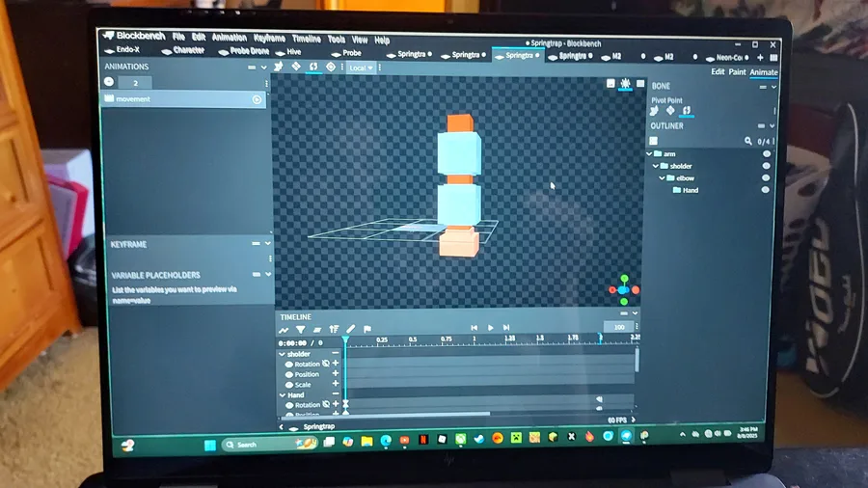Add keyframe to sholder Rotation channel
868x488 pixels.
pos(336,363)
